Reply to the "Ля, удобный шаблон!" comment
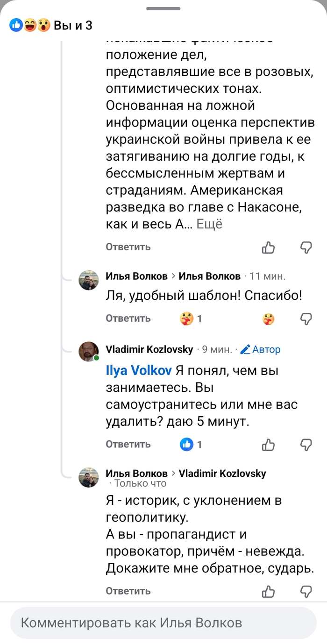 (128, 318)
